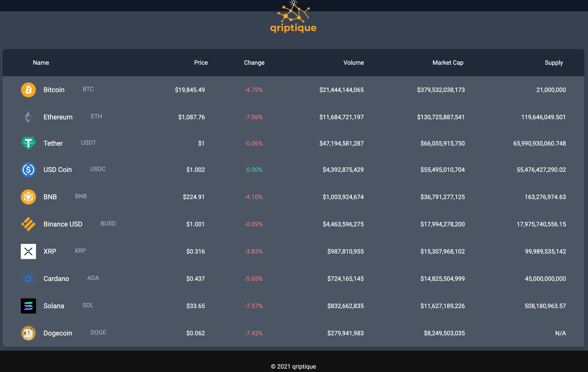Viewport: 588px width, 372px height.
Task: Open the Binance USD name link
Action: 63,224
